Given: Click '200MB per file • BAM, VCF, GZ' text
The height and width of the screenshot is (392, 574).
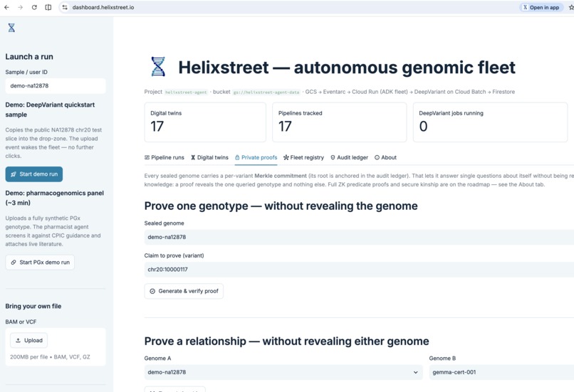Looking at the screenshot, I should (50, 357).
